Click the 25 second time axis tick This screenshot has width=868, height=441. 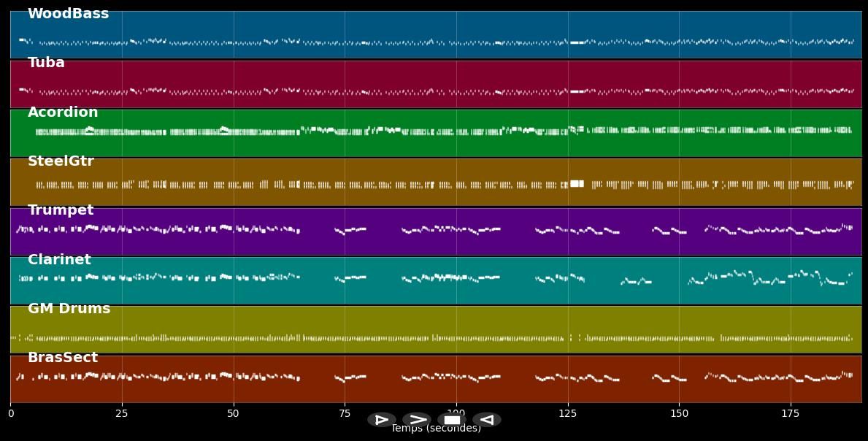(122, 414)
